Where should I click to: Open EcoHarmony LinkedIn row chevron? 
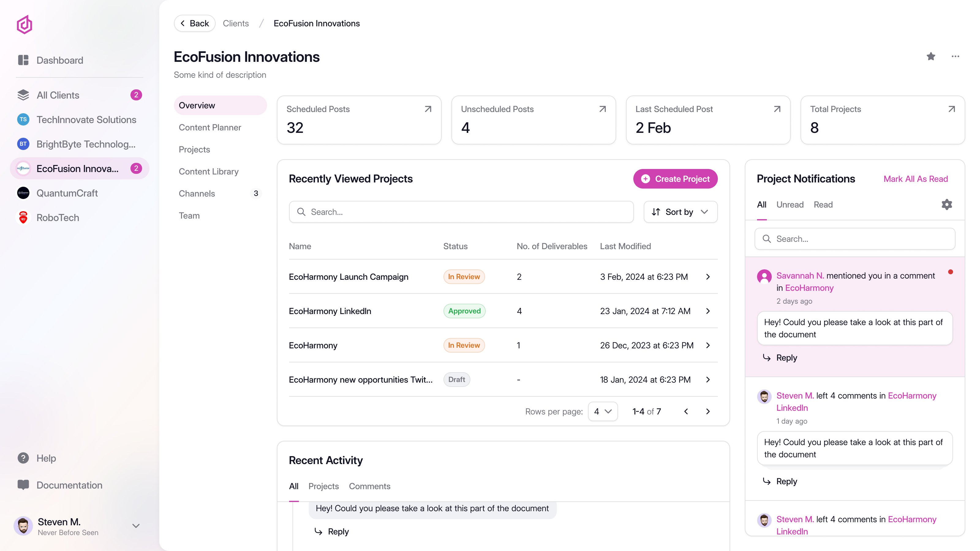click(708, 311)
